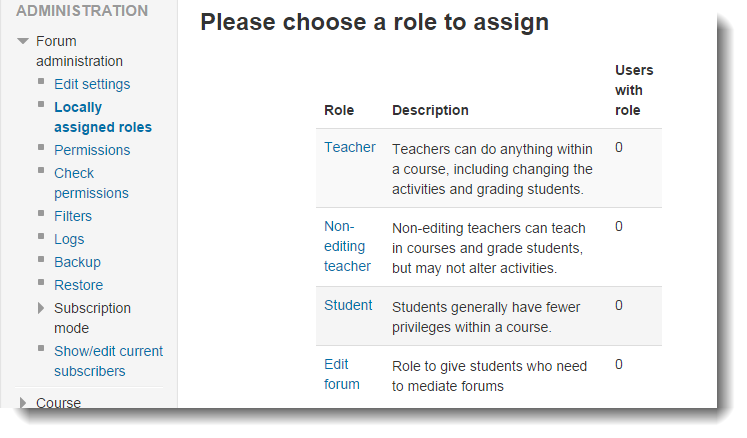Expand the Subscription mode arrow
Image resolution: width=747 pixels, height=438 pixels.
pyautogui.click(x=41, y=308)
